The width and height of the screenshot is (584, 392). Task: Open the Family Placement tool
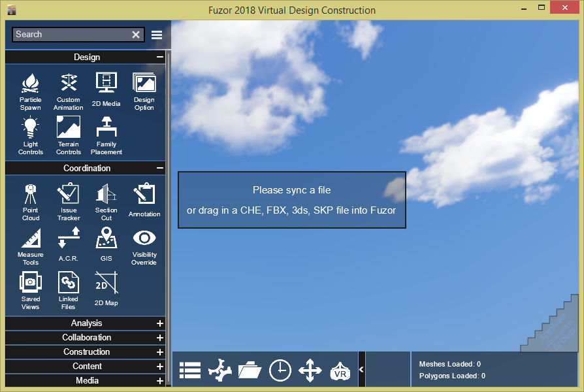106,136
